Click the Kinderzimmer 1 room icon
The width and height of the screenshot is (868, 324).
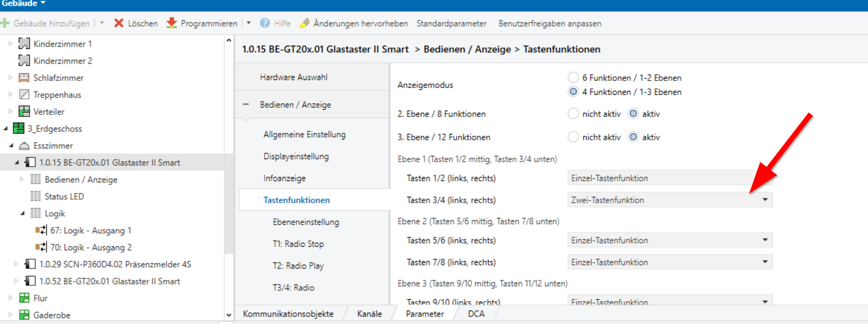tap(24, 44)
